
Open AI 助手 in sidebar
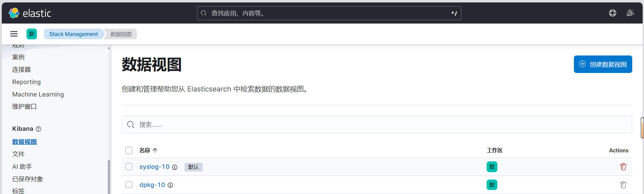pyautogui.click(x=22, y=166)
